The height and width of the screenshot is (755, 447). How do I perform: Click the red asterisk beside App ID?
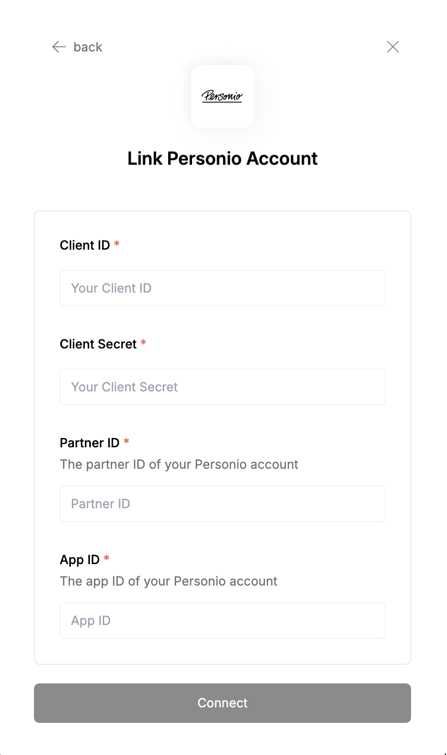click(106, 558)
